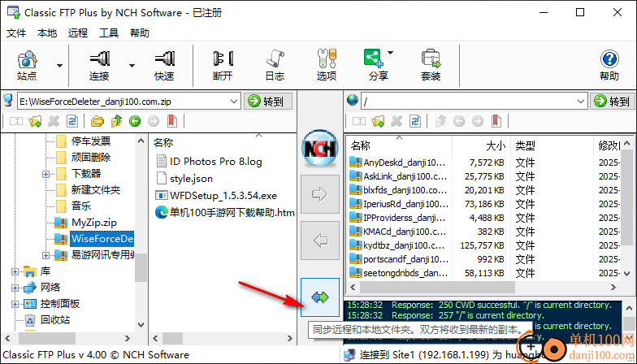Click the download left-arrow transfer button
This screenshot has width=637, height=364.
(320, 240)
